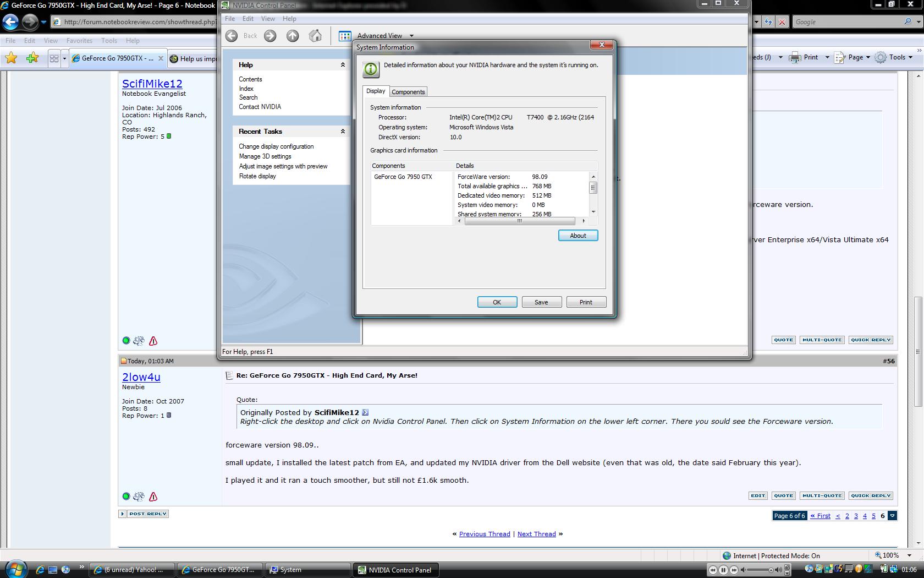924x578 pixels.
Task: Click the Quick Tabs grid icon
Action: point(54,58)
